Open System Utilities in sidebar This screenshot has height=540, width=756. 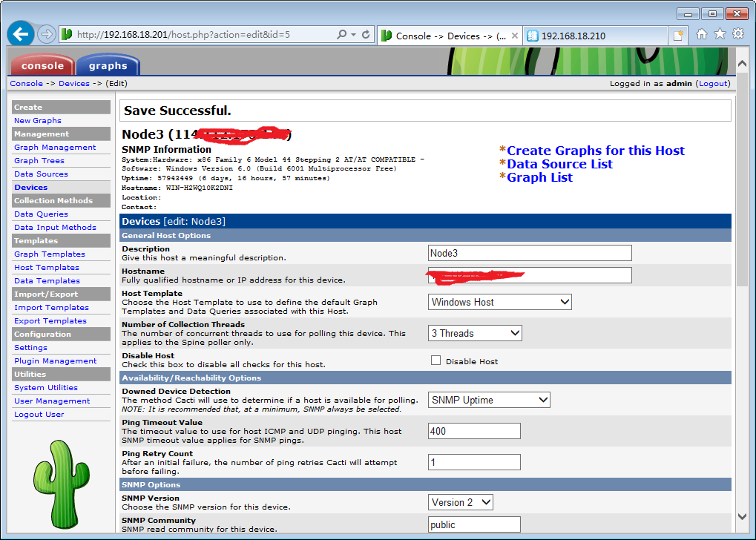[x=46, y=388]
